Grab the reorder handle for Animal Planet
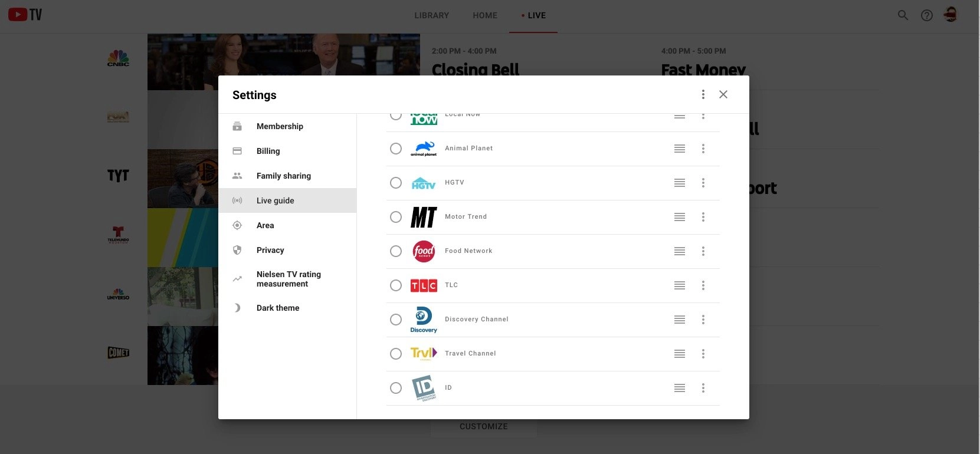The height and width of the screenshot is (454, 980). pos(680,149)
